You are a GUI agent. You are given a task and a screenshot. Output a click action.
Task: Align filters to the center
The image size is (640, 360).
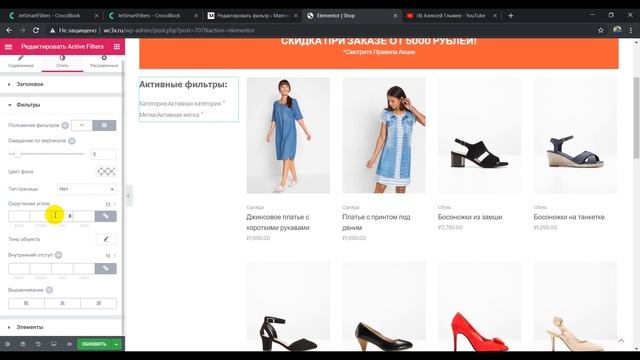point(62,303)
